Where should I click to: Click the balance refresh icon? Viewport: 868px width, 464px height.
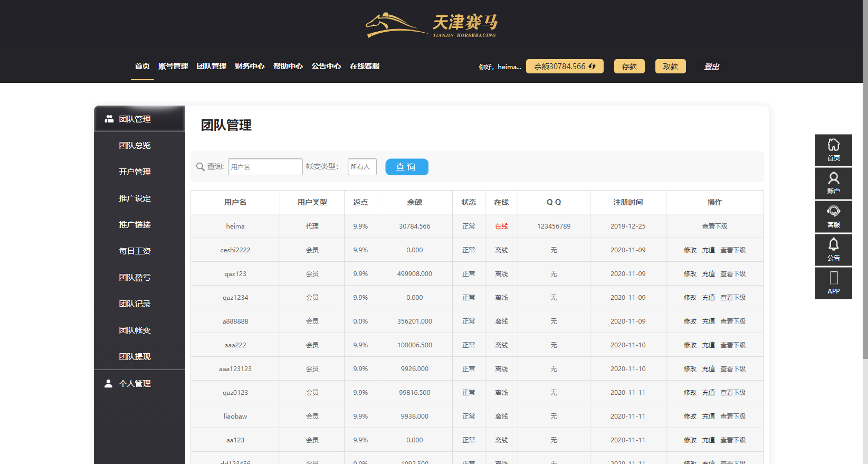(592, 67)
